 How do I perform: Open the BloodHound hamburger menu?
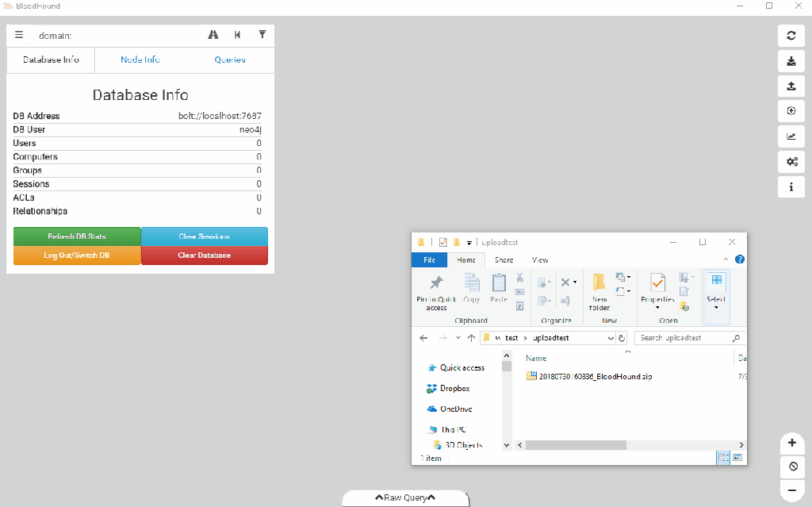coord(19,35)
